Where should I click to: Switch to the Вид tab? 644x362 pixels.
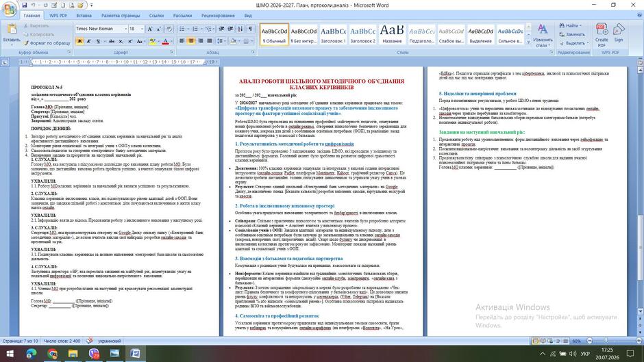pyautogui.click(x=247, y=16)
